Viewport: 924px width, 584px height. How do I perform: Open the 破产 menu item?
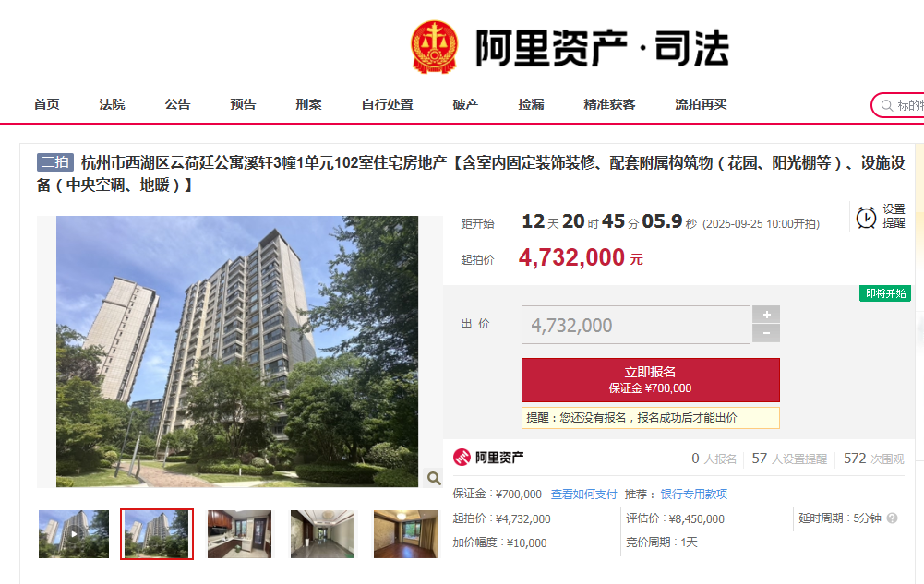(x=465, y=105)
